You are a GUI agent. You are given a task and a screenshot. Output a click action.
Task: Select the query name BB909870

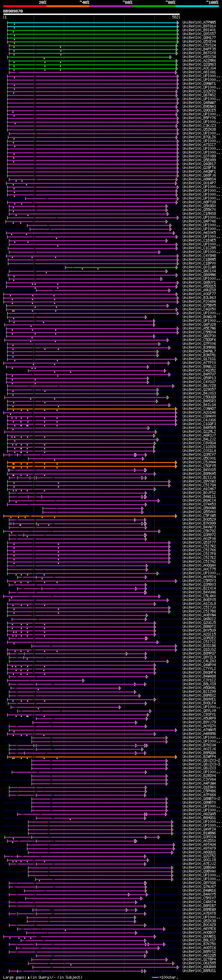tap(13, 11)
